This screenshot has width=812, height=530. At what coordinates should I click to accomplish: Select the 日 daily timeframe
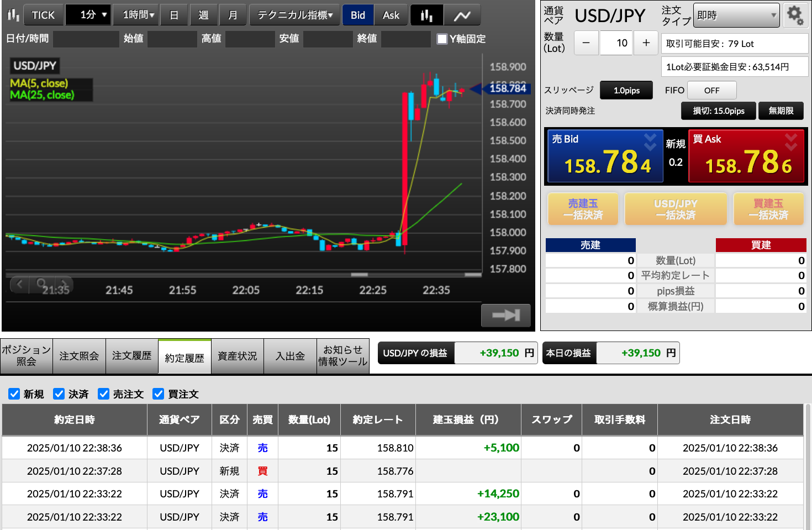174,15
